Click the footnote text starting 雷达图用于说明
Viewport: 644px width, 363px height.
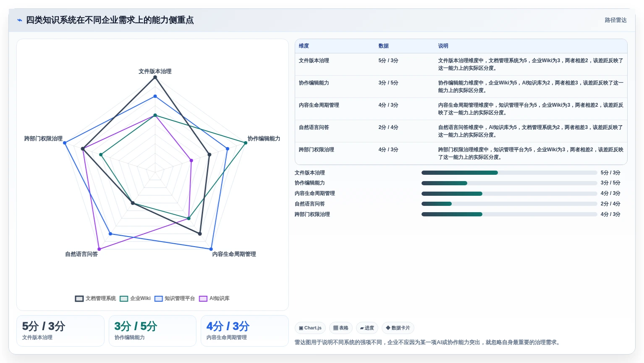point(428,342)
